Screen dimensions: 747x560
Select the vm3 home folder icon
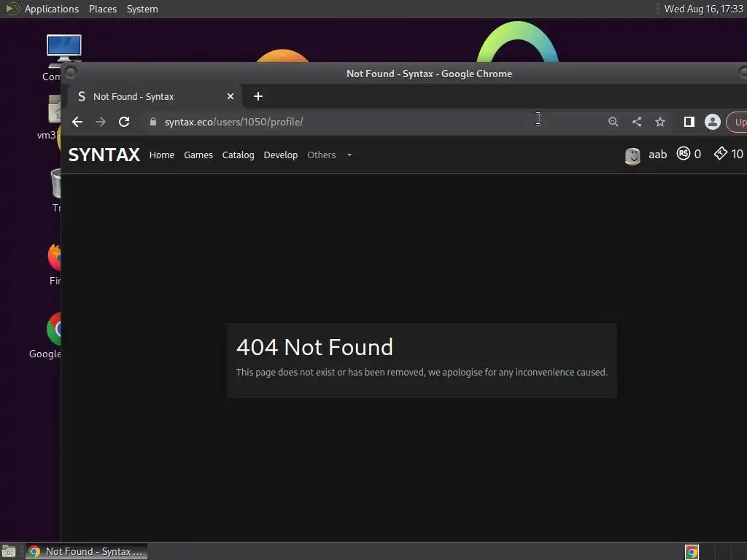(54, 109)
